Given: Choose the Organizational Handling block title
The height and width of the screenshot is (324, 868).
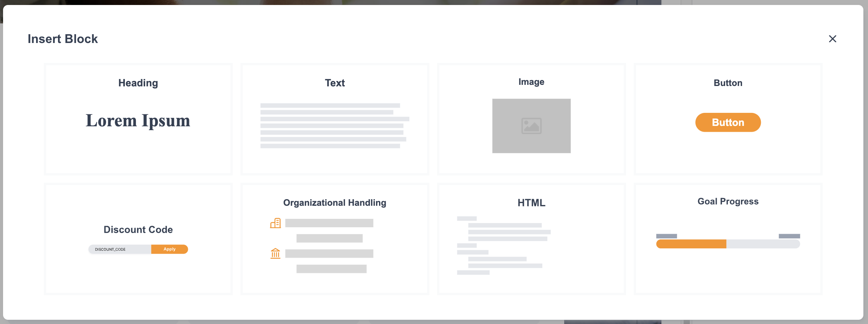Looking at the screenshot, I should click(x=335, y=203).
